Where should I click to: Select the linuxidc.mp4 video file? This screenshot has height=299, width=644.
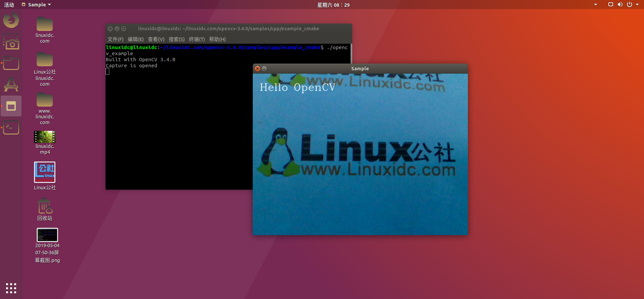point(45,143)
